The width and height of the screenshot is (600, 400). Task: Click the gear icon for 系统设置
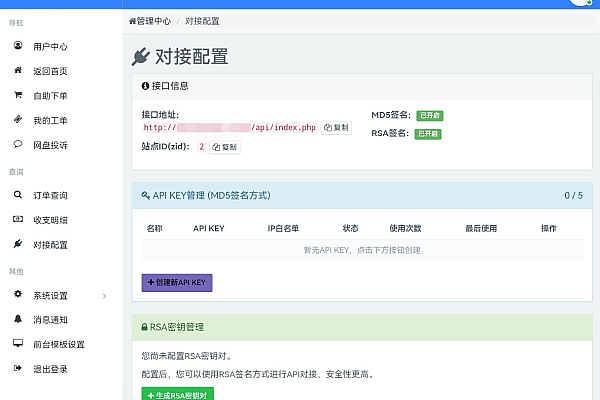pos(18,294)
